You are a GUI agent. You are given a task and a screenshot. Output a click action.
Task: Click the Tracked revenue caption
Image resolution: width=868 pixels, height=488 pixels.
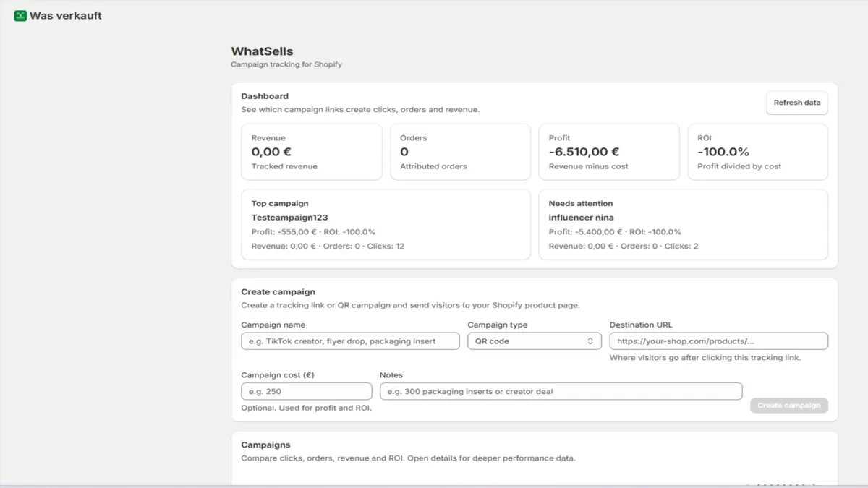pyautogui.click(x=284, y=166)
